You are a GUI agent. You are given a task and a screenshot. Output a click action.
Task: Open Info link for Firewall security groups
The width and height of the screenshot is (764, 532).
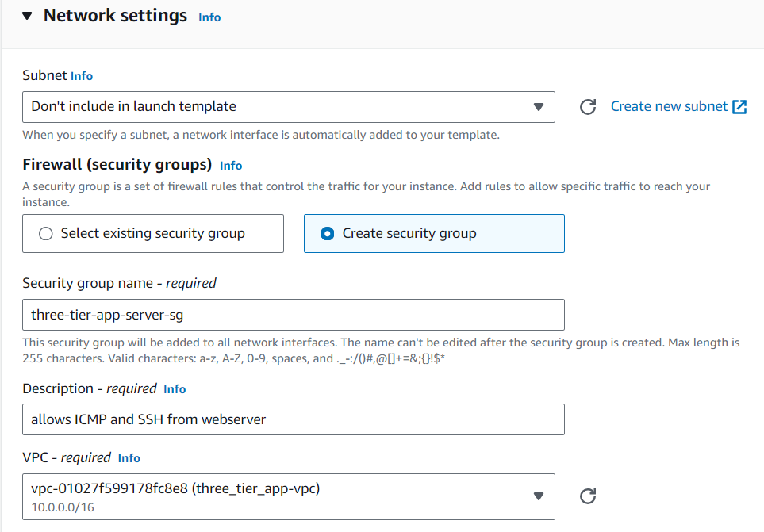point(231,166)
